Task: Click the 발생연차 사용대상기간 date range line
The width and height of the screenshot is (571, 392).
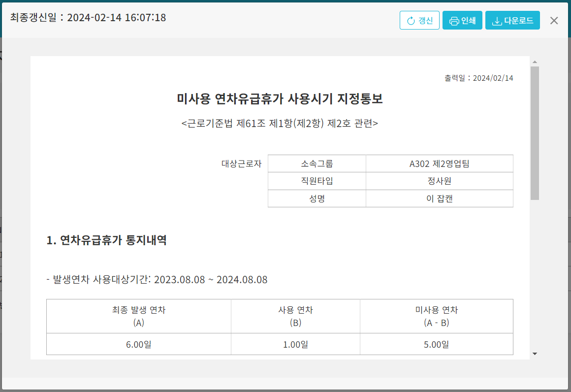Action: tap(157, 280)
